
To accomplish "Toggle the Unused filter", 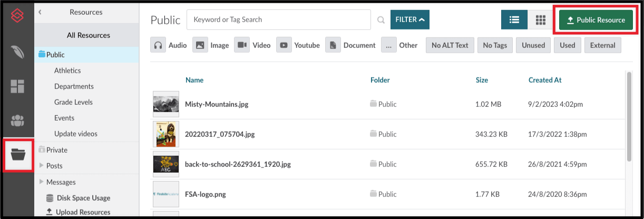I will (533, 45).
